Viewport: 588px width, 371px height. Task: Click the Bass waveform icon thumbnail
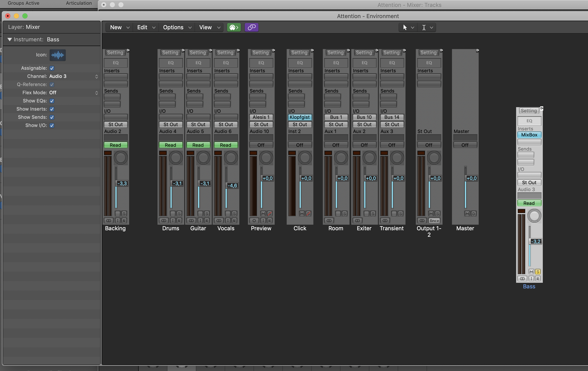tap(58, 55)
